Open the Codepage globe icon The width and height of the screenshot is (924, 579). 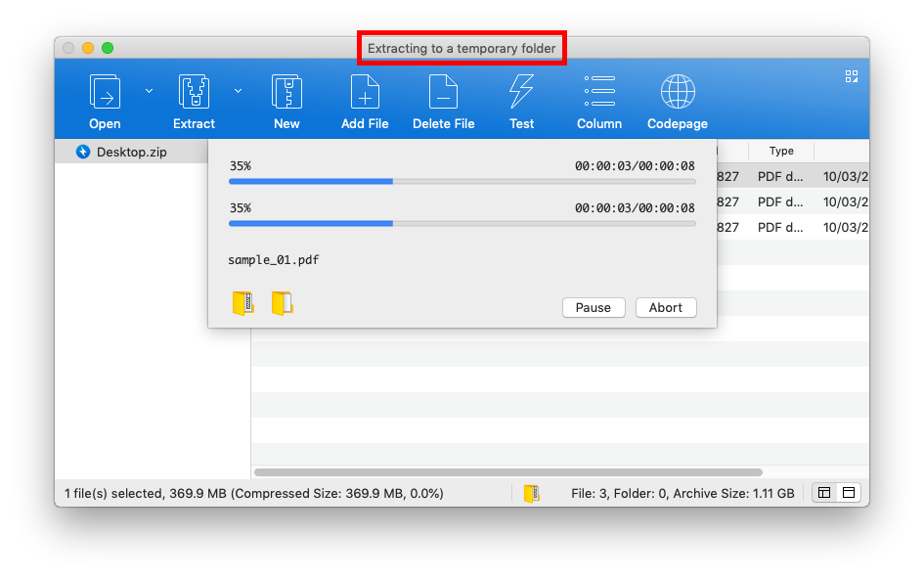[678, 92]
